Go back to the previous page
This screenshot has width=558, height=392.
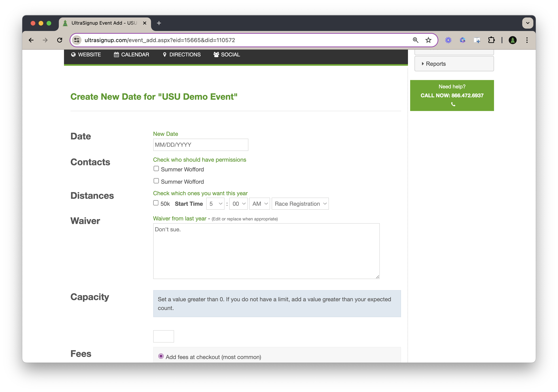31,40
